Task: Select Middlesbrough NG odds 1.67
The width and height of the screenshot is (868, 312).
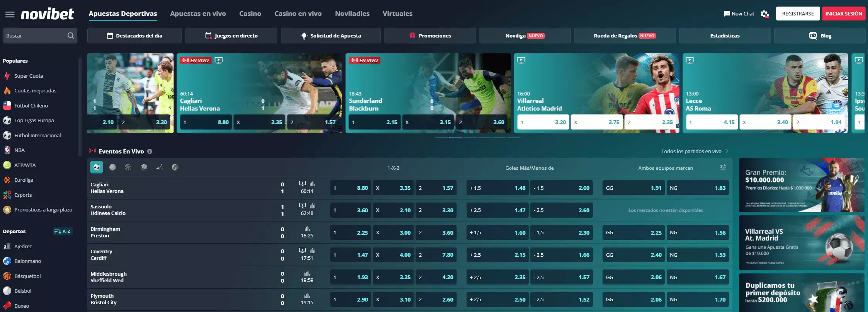Action: pos(698,277)
